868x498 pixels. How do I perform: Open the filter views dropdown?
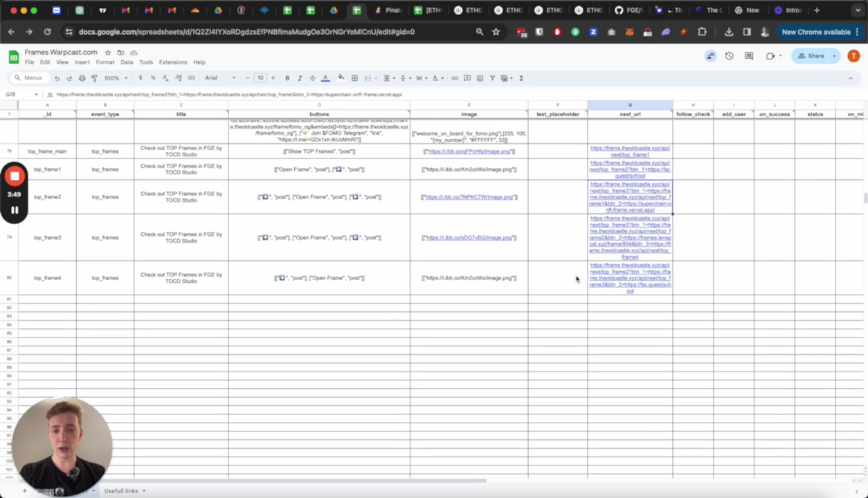pos(507,78)
